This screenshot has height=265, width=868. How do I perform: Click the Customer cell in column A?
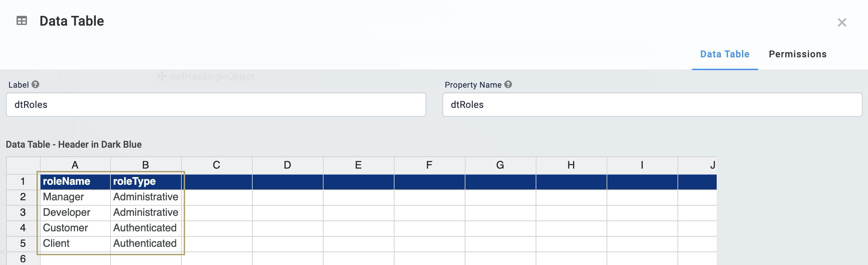(x=75, y=228)
